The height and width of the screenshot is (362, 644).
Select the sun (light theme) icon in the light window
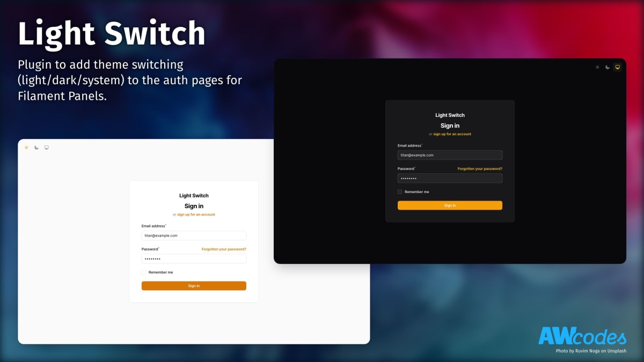[26, 147]
